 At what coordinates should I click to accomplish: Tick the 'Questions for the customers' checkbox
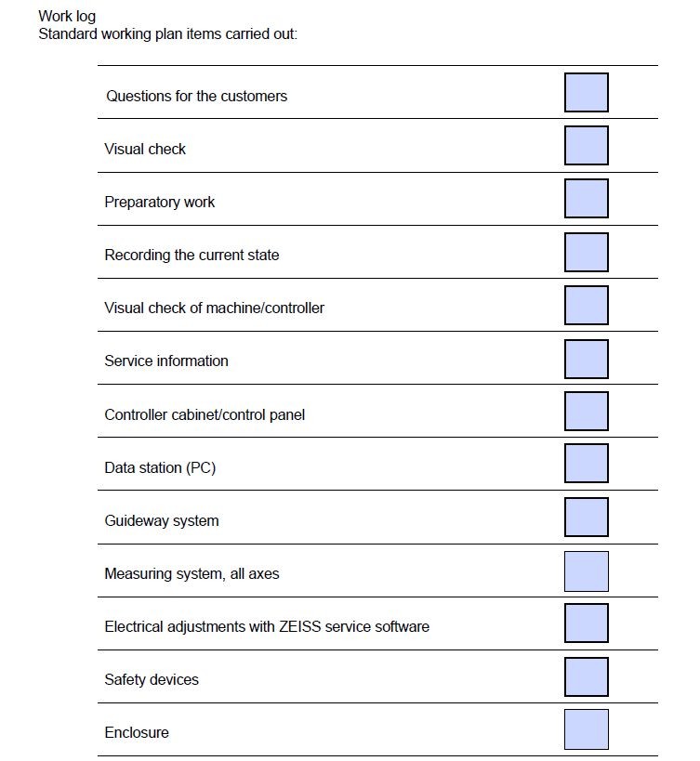click(x=586, y=93)
